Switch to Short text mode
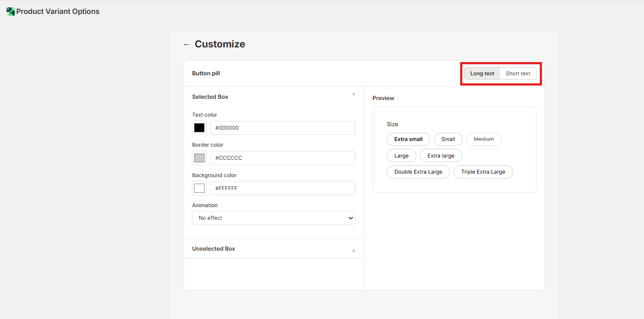Image resolution: width=644 pixels, height=319 pixels. [518, 74]
